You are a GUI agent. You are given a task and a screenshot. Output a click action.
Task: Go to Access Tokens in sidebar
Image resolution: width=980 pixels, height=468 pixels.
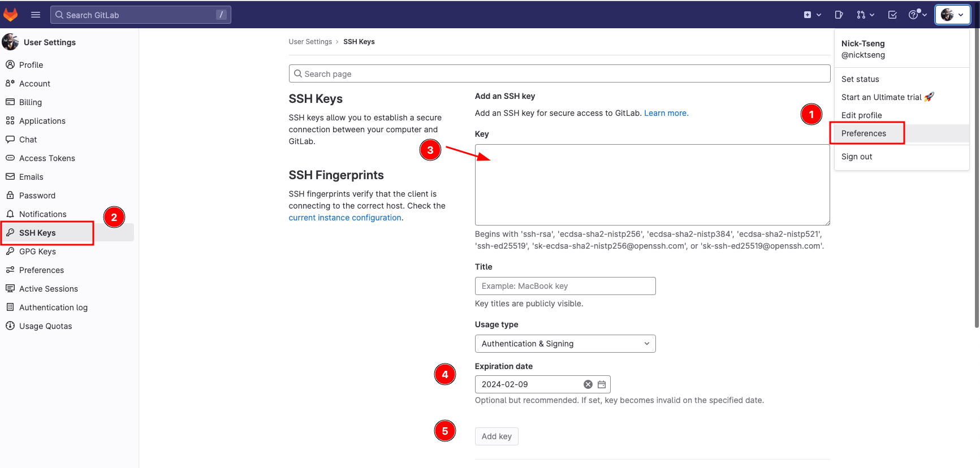click(47, 158)
